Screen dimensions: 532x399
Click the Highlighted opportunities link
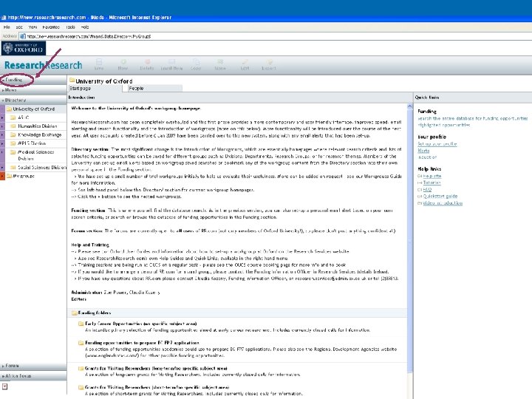[x=444, y=125]
